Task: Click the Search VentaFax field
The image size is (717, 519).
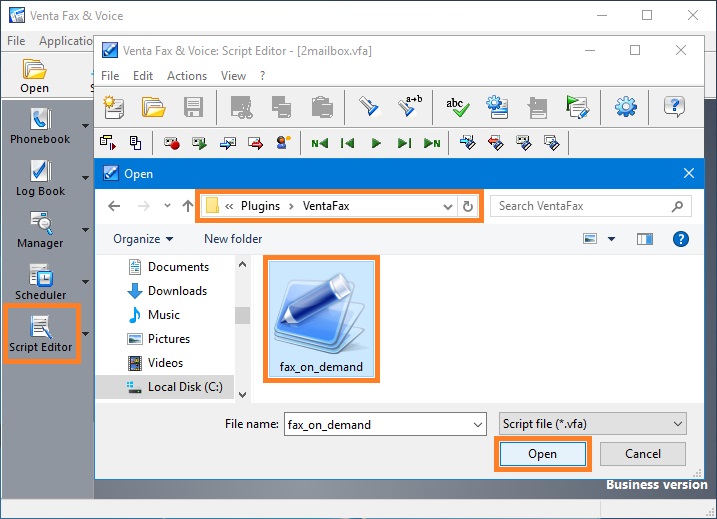Action: tap(591, 206)
